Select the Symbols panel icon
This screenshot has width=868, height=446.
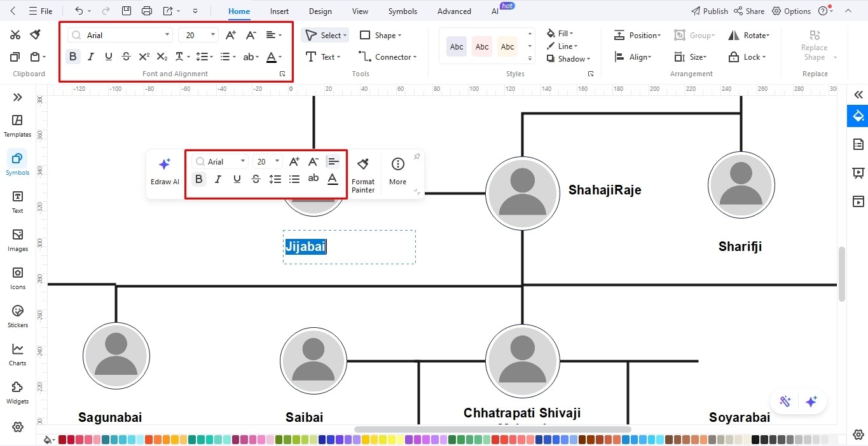[x=17, y=163]
